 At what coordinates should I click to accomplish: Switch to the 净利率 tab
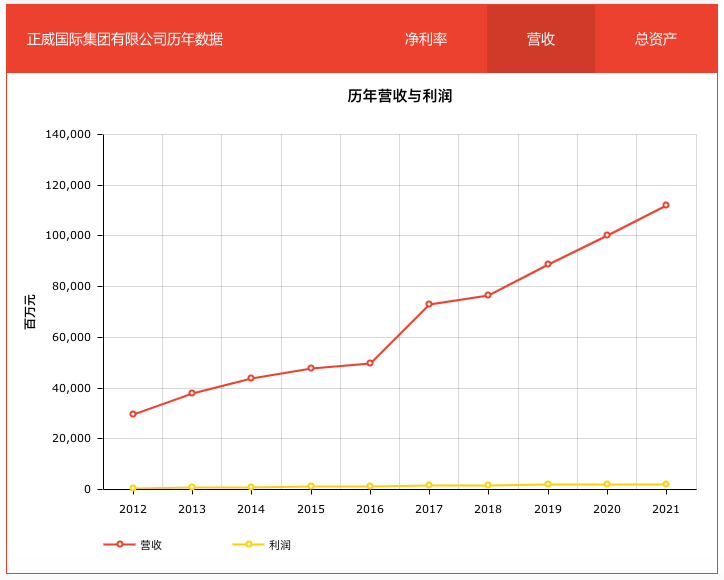pos(426,39)
